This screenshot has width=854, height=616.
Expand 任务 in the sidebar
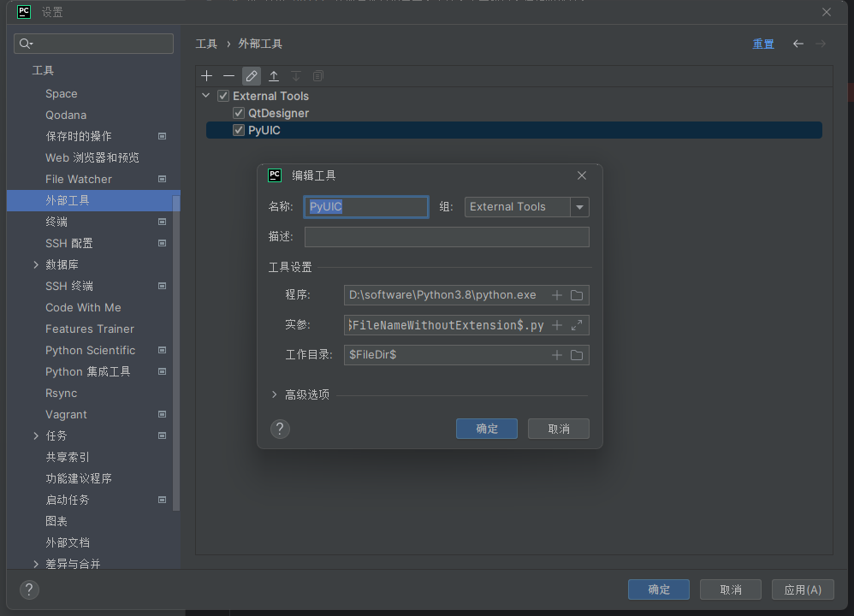(x=36, y=435)
